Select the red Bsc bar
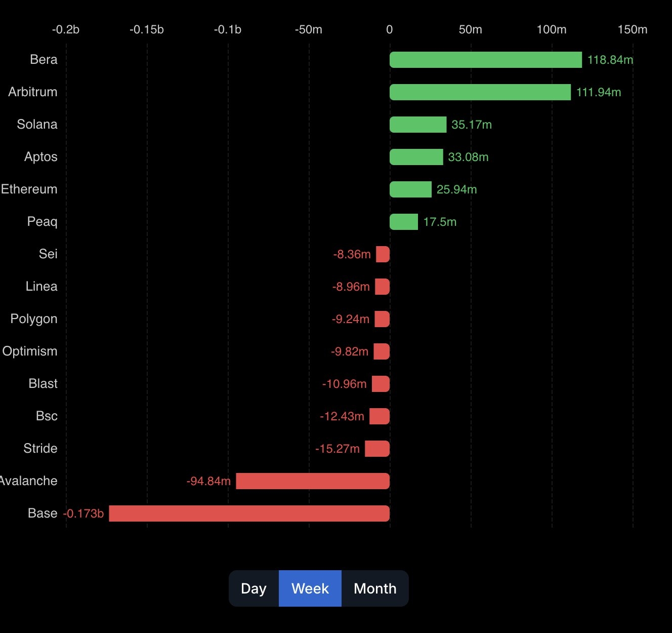This screenshot has height=633, width=672. tap(380, 416)
